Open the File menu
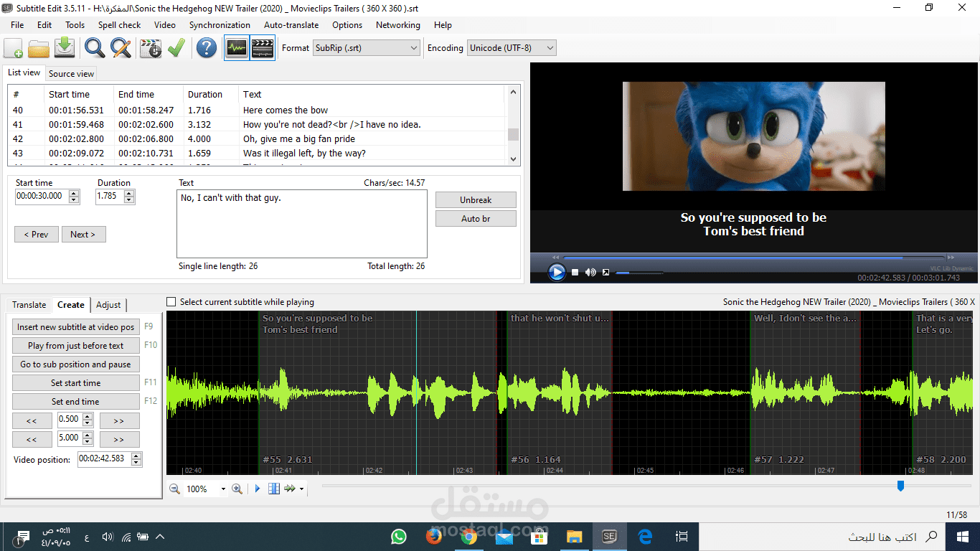This screenshot has width=980, height=551. [x=17, y=24]
